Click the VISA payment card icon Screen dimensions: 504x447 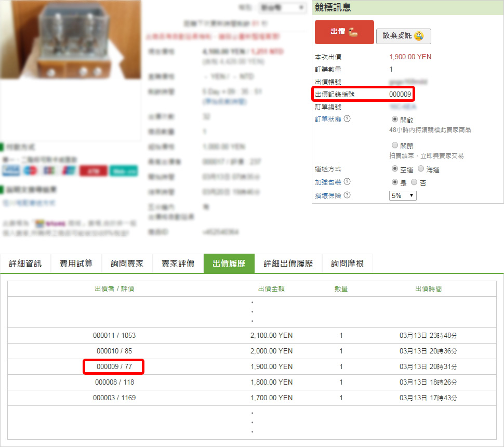(x=10, y=170)
